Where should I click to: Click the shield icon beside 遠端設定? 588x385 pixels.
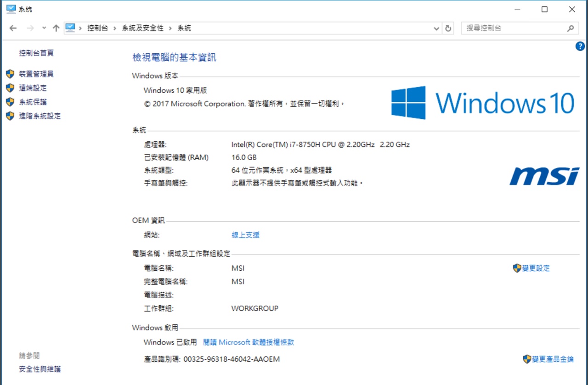click(10, 88)
